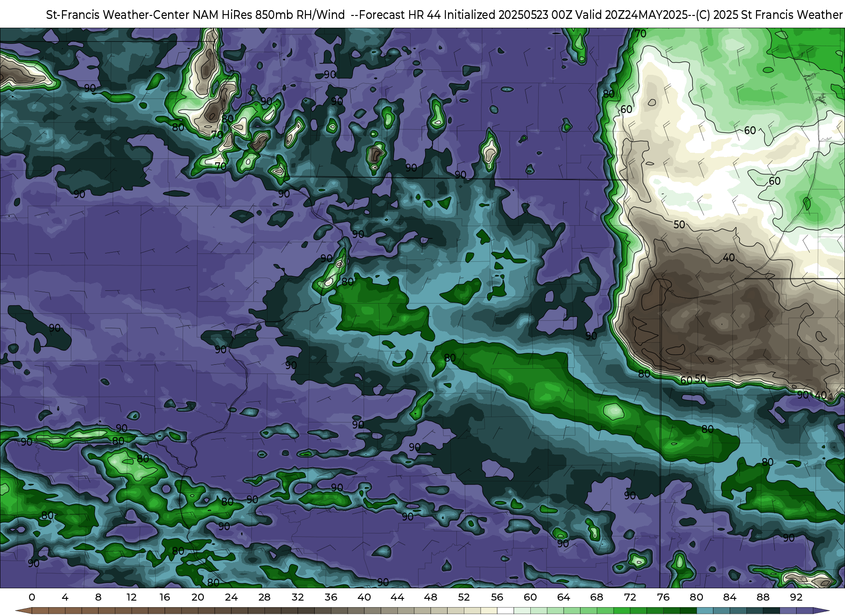Click the colorbar label 28
The height and width of the screenshot is (616, 845).
click(x=265, y=597)
